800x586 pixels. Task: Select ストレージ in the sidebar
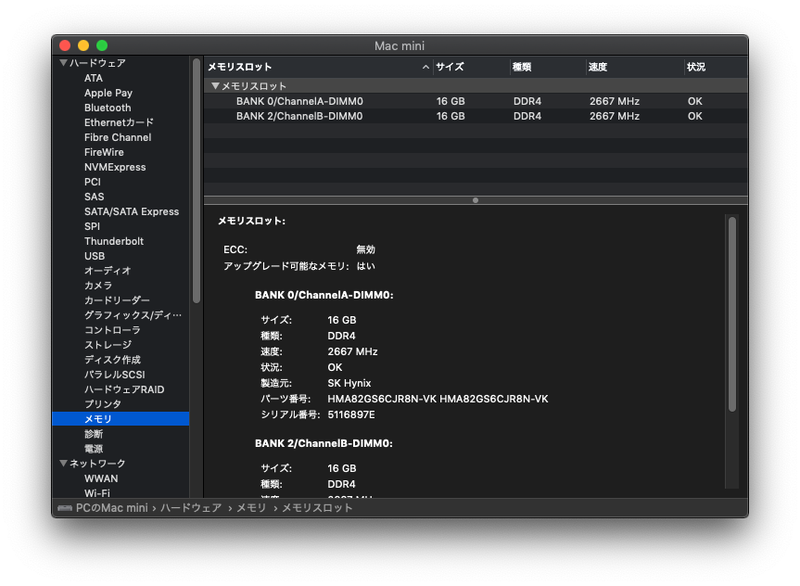click(x=108, y=344)
